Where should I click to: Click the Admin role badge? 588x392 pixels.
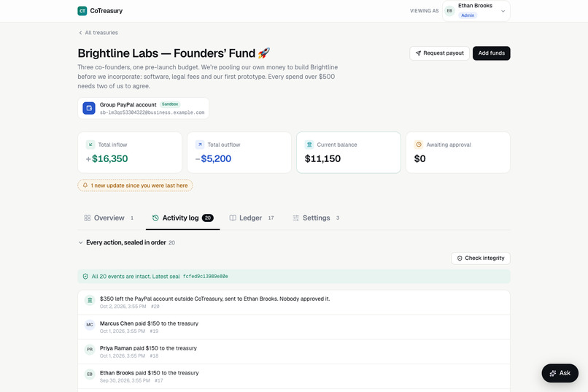click(x=468, y=15)
